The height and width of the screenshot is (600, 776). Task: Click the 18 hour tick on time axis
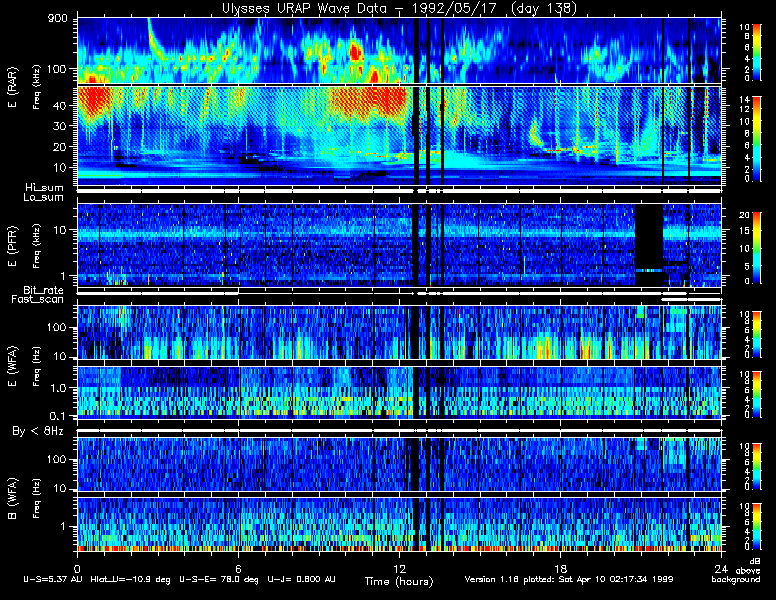(x=560, y=568)
